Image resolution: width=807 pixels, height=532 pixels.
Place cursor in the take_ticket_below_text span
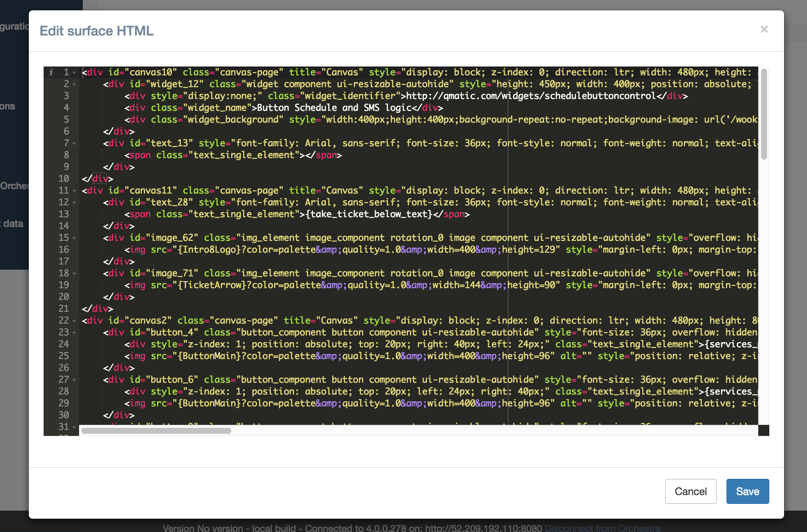(x=369, y=214)
